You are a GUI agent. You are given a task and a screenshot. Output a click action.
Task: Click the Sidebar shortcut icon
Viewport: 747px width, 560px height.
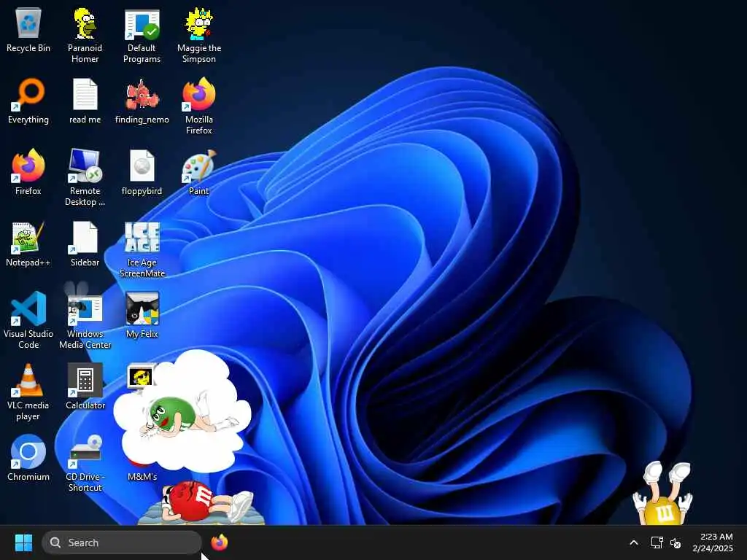[x=85, y=237]
